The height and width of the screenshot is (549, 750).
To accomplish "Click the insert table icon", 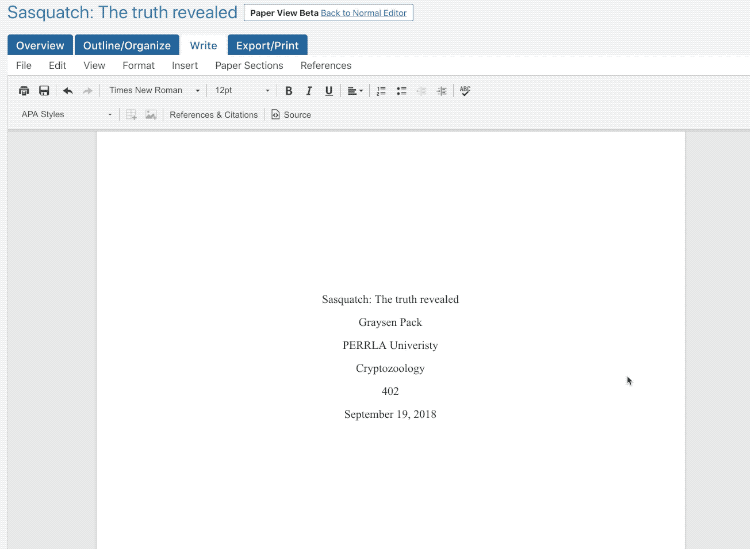I will coord(131,114).
